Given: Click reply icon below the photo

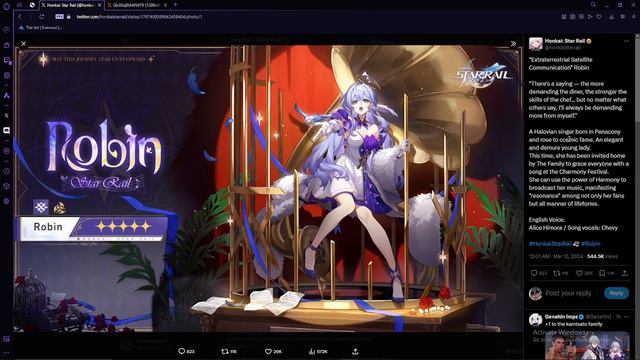Looking at the screenshot, I should tap(182, 351).
